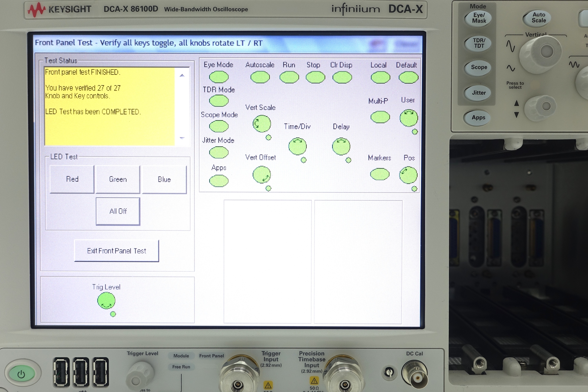Click 'LED Test has been COMPLETED.' text
The width and height of the screenshot is (588, 392).
(93, 112)
